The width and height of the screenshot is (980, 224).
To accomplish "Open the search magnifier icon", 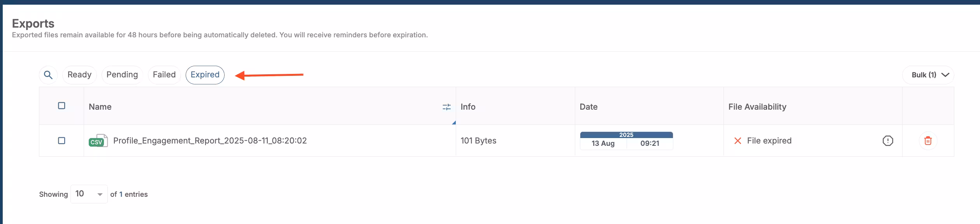I will [48, 75].
